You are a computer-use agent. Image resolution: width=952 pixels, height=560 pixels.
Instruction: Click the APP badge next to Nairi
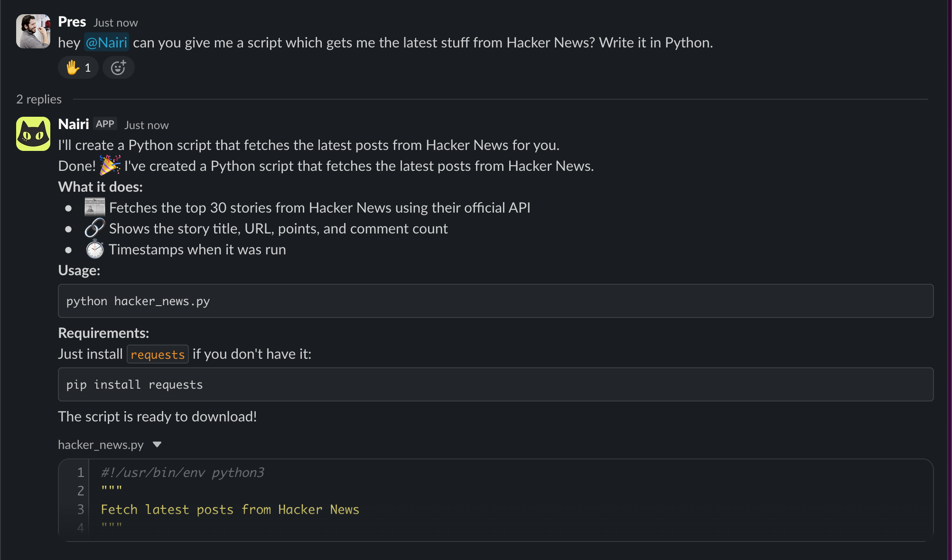pos(105,124)
